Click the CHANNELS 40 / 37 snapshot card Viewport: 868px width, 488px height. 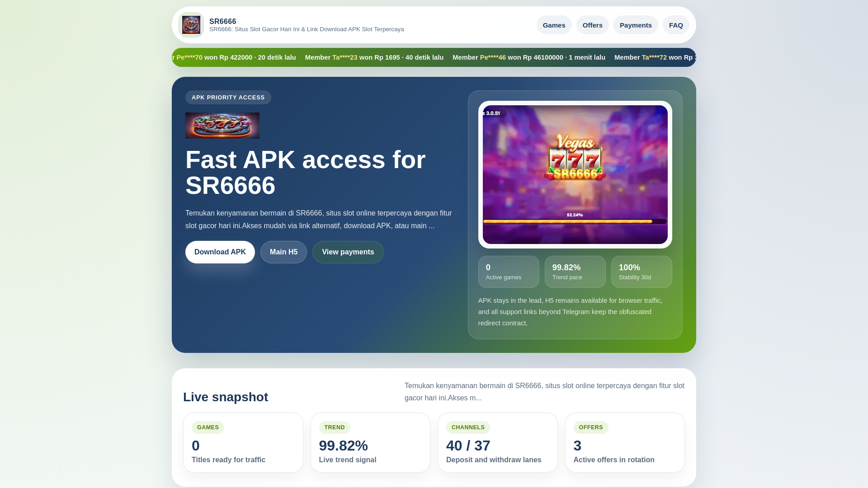click(498, 443)
